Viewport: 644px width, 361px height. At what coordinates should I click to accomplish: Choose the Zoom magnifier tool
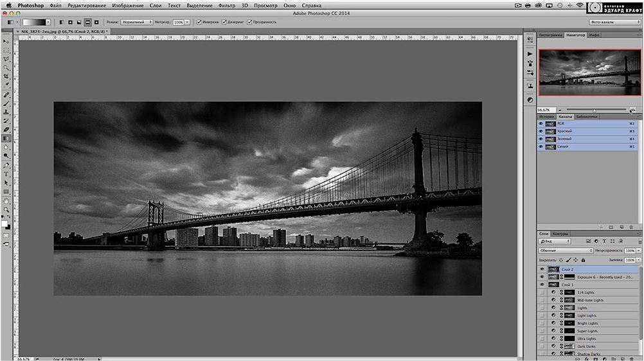[6, 209]
